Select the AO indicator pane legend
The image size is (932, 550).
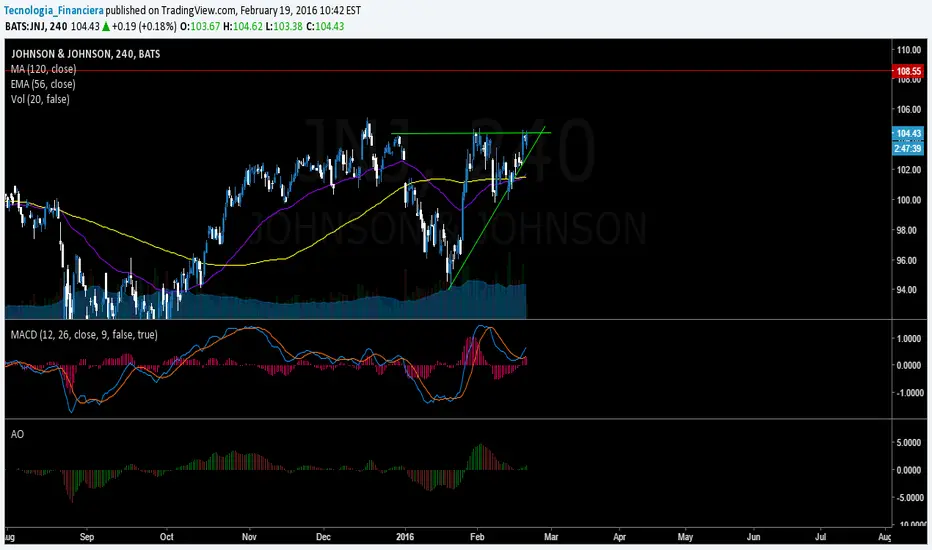[17, 434]
